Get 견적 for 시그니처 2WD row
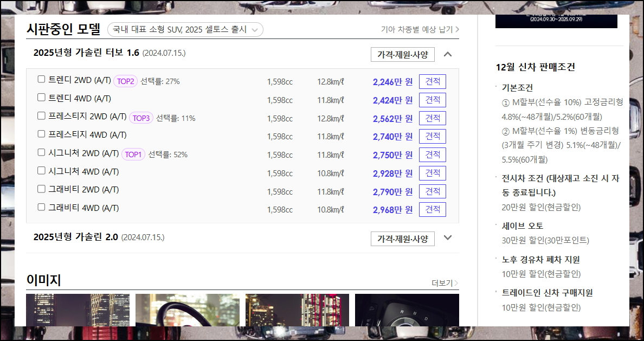The width and height of the screenshot is (644, 341). tap(433, 155)
